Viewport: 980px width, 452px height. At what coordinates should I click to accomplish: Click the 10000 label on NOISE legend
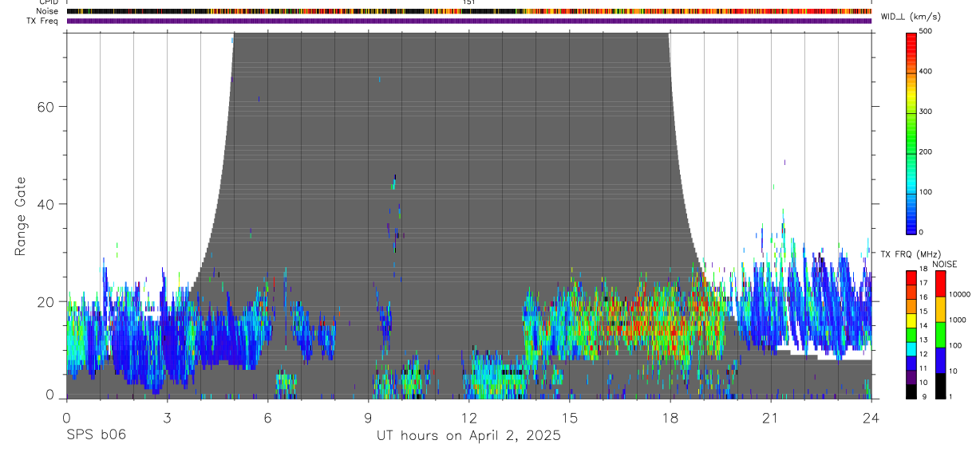tap(960, 294)
